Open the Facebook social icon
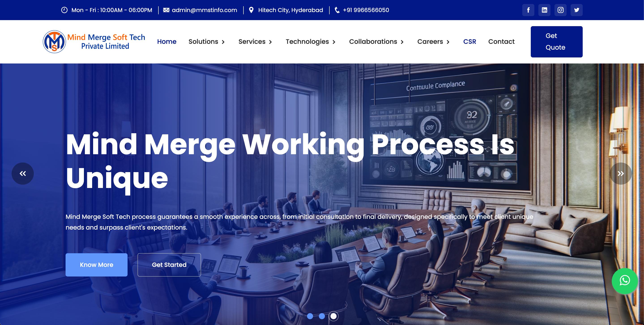Viewport: 644px width, 325px height. coord(528,10)
